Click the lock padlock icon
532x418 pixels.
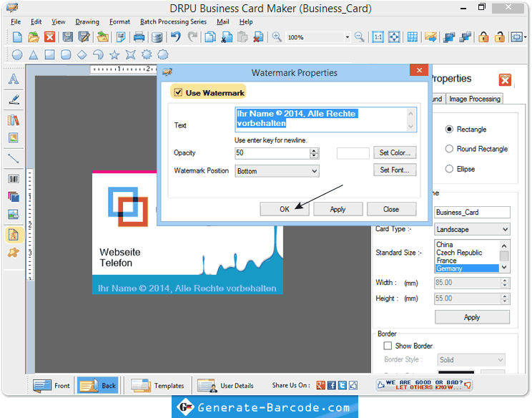pyautogui.click(x=483, y=37)
